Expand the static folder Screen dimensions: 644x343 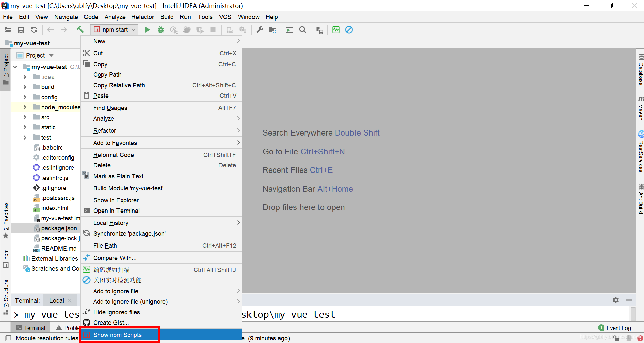(x=25, y=127)
